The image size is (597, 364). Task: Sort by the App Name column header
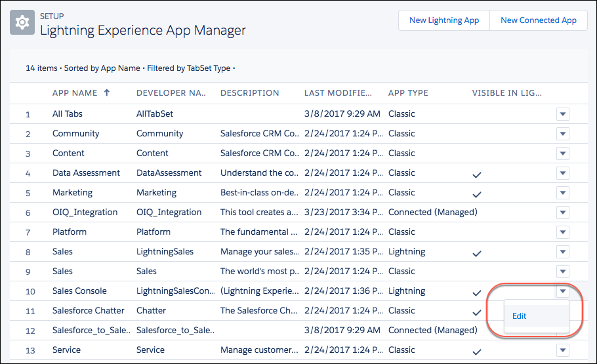tap(75, 93)
